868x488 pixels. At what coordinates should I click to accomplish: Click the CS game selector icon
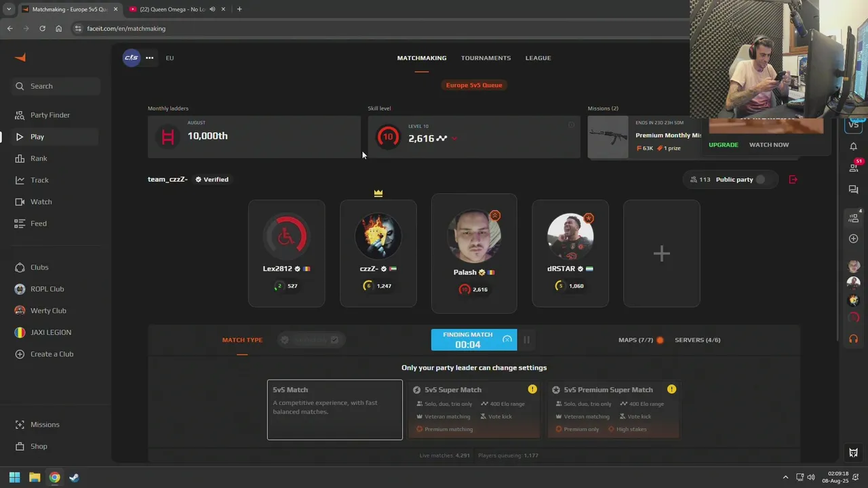click(x=131, y=58)
